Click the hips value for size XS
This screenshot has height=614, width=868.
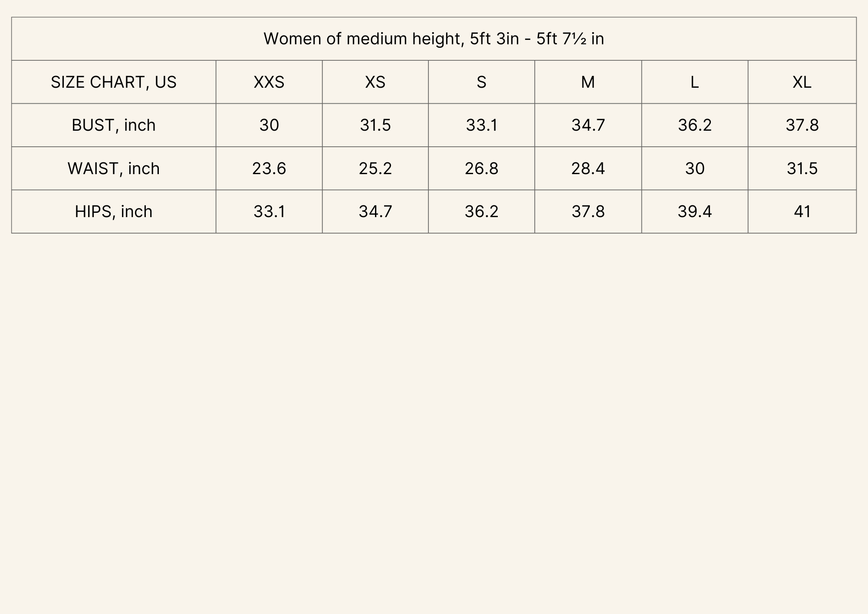(x=375, y=211)
